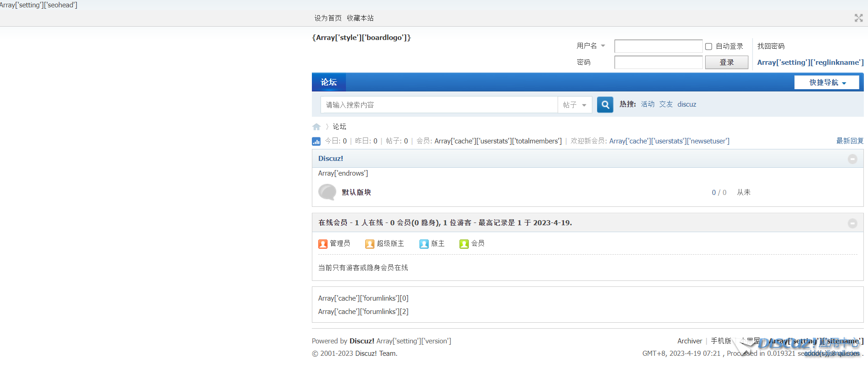This screenshot has width=868, height=365.
Task: Open the 最新回复 link
Action: coord(850,141)
